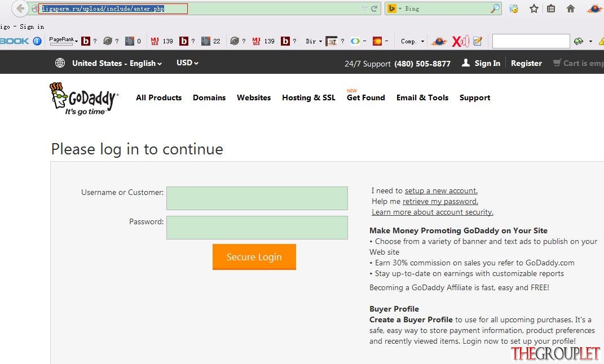Click the flaming orb icon beside Comp.
The height and width of the screenshot is (364, 604).
pyautogui.click(x=439, y=41)
